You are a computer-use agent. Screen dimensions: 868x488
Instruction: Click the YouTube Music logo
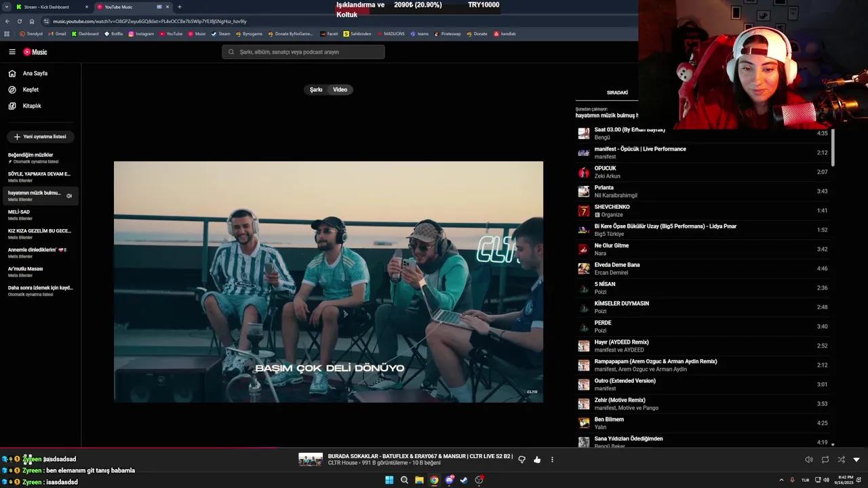tap(35, 52)
